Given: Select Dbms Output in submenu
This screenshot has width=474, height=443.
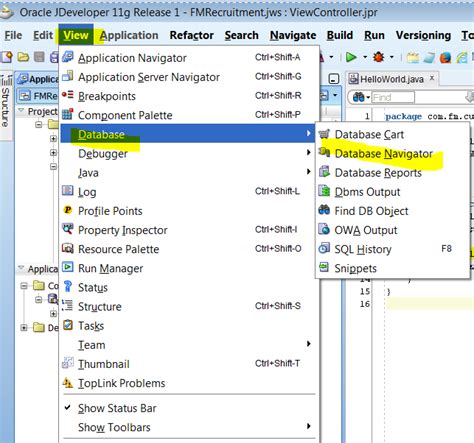Looking at the screenshot, I should (x=392, y=192).
